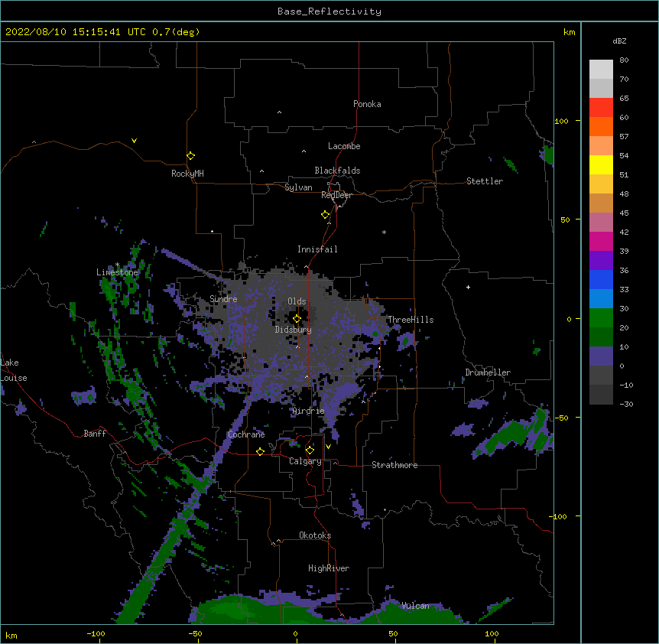Click the RockyMH town label
This screenshot has width=659, height=644.
point(187,174)
